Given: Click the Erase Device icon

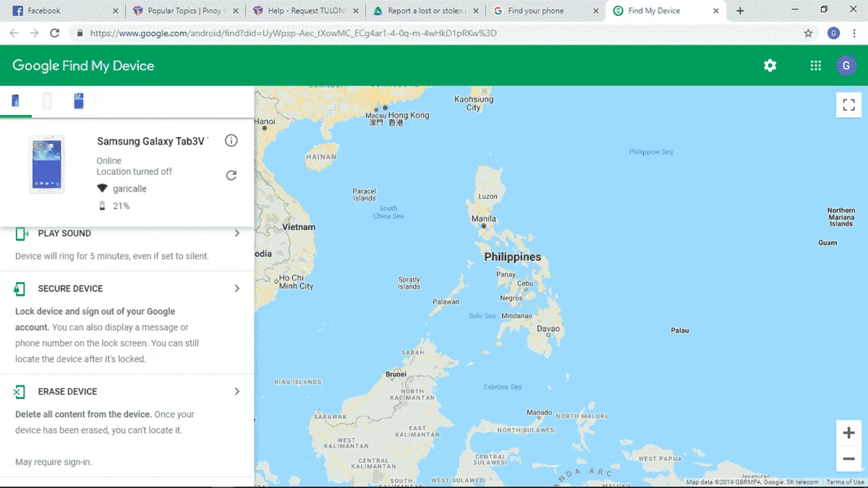Looking at the screenshot, I should (x=20, y=392).
